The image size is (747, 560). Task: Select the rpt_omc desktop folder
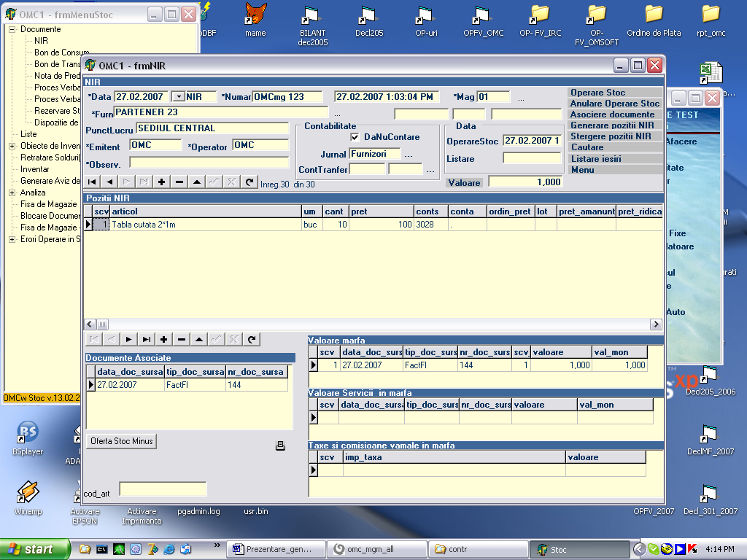coord(711,20)
